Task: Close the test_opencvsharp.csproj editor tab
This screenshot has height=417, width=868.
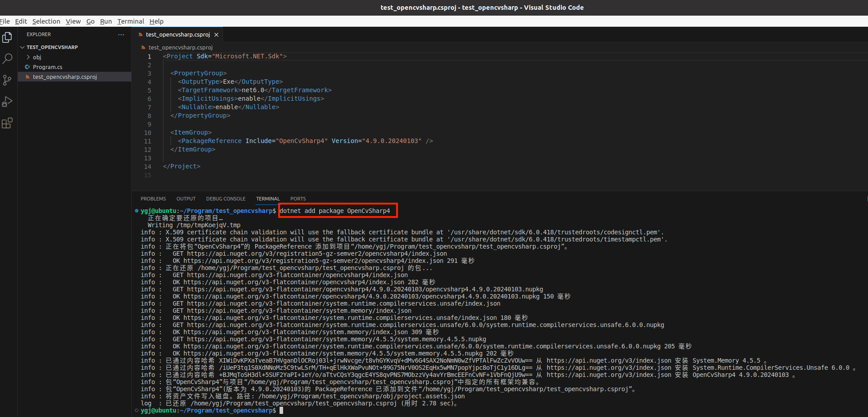Action: [216, 35]
